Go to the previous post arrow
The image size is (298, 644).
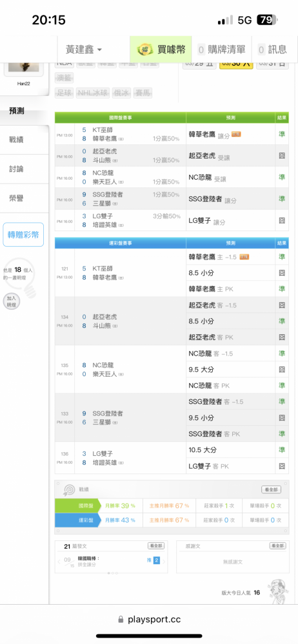tap(59, 562)
